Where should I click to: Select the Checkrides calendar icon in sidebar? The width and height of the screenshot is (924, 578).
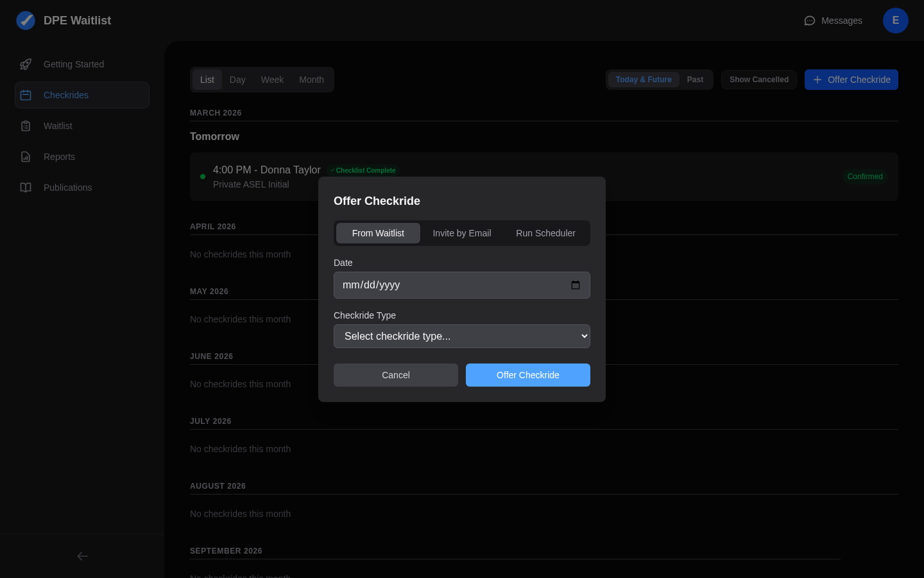[x=26, y=95]
